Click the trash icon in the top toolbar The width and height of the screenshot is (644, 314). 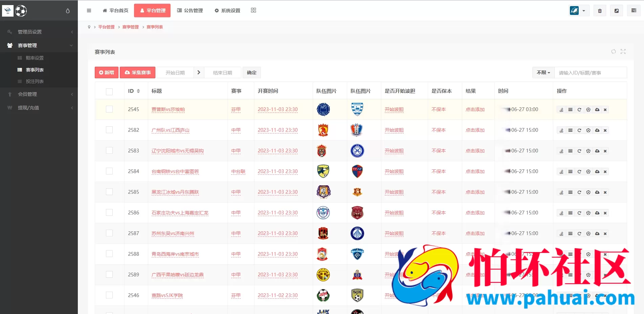pyautogui.click(x=600, y=11)
